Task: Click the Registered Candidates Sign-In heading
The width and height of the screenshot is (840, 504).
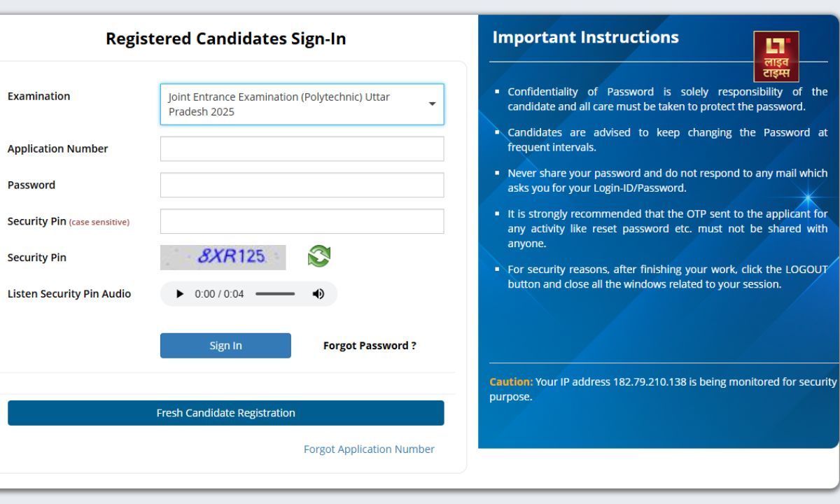Action: pyautogui.click(x=225, y=39)
